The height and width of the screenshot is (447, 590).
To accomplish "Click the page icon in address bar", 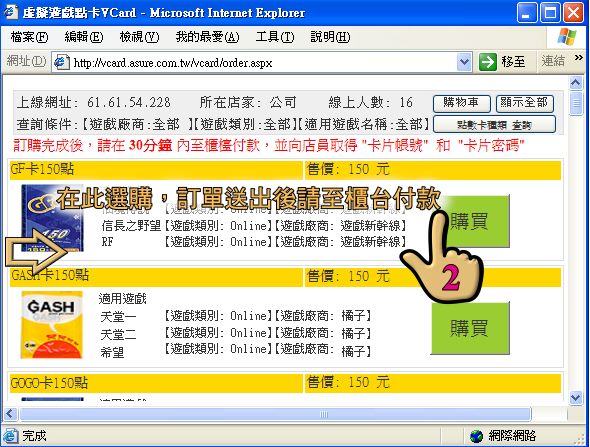I will 61,62.
